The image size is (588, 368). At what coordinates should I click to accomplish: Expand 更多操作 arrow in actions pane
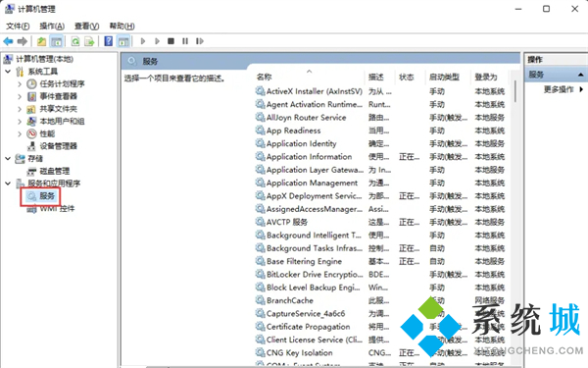[x=581, y=89]
